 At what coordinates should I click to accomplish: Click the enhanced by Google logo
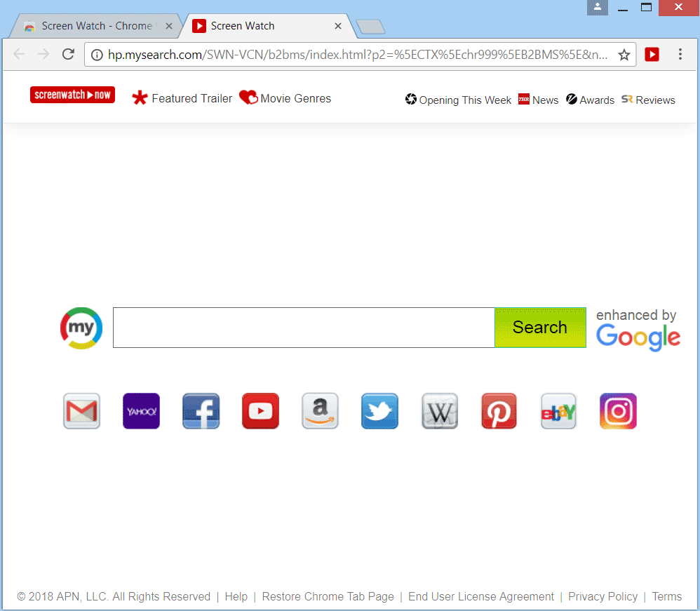click(x=638, y=330)
